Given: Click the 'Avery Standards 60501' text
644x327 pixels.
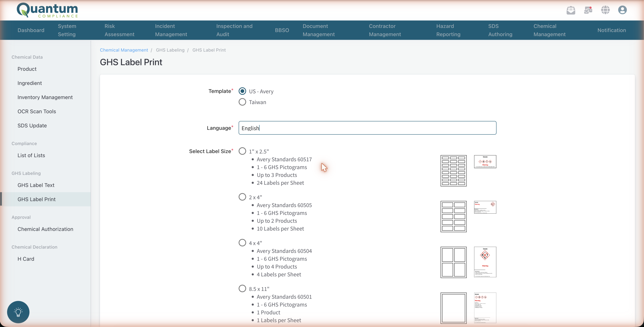Looking at the screenshot, I should (284, 297).
